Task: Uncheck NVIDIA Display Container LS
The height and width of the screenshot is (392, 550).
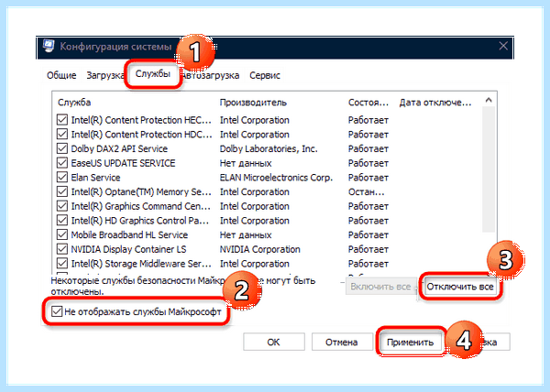Action: coord(62,249)
